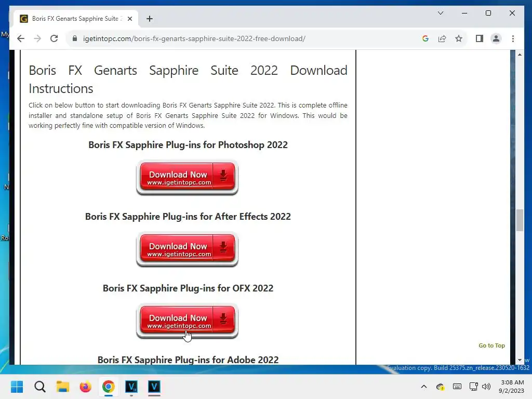Open network tray icon
Screen dimensions: 532x399
(473, 387)
